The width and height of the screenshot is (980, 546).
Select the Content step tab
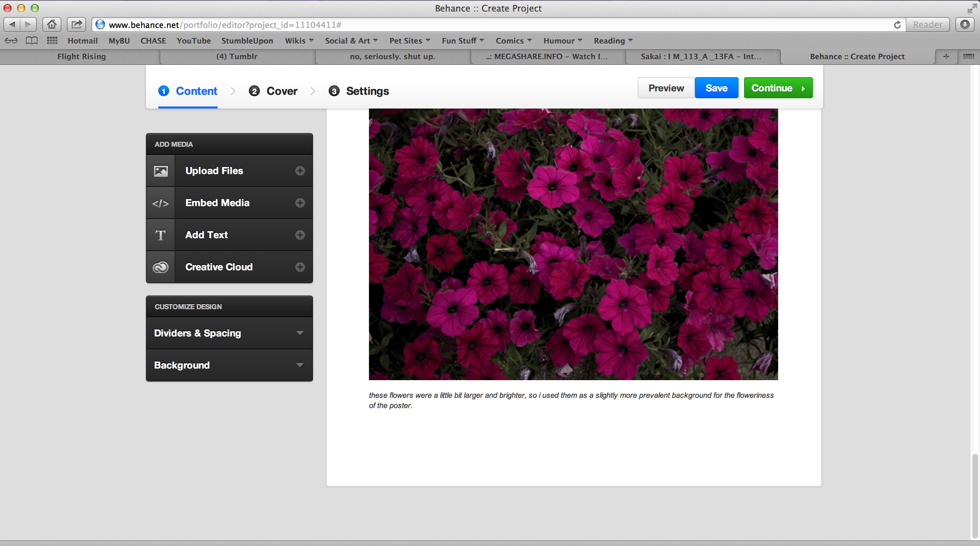(x=188, y=91)
